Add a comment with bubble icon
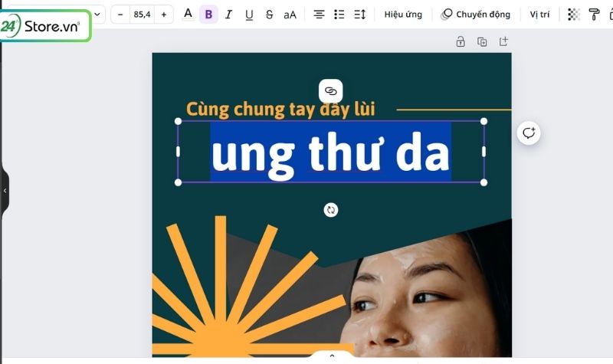 click(x=529, y=133)
